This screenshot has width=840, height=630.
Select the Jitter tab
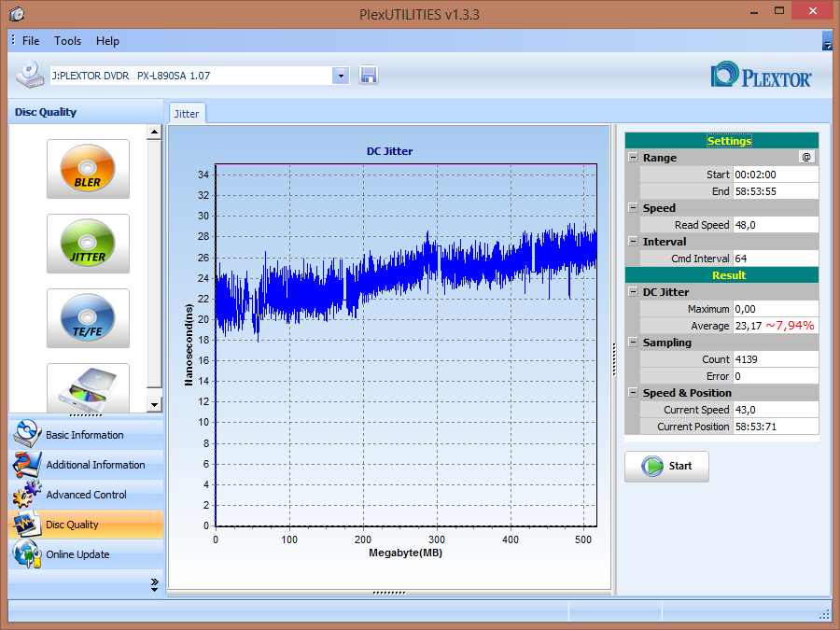tap(187, 114)
